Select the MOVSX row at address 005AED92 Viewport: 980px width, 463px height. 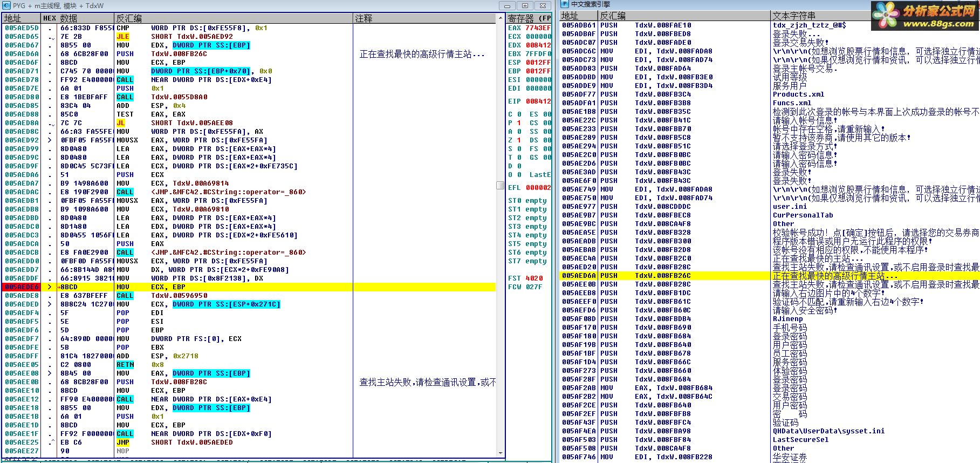pyautogui.click(x=249, y=140)
